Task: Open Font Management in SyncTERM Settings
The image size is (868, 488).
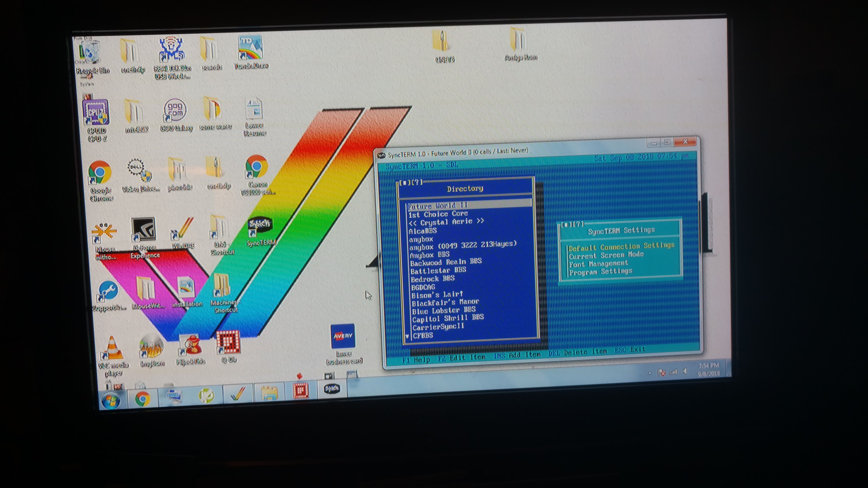Action: 598,263
